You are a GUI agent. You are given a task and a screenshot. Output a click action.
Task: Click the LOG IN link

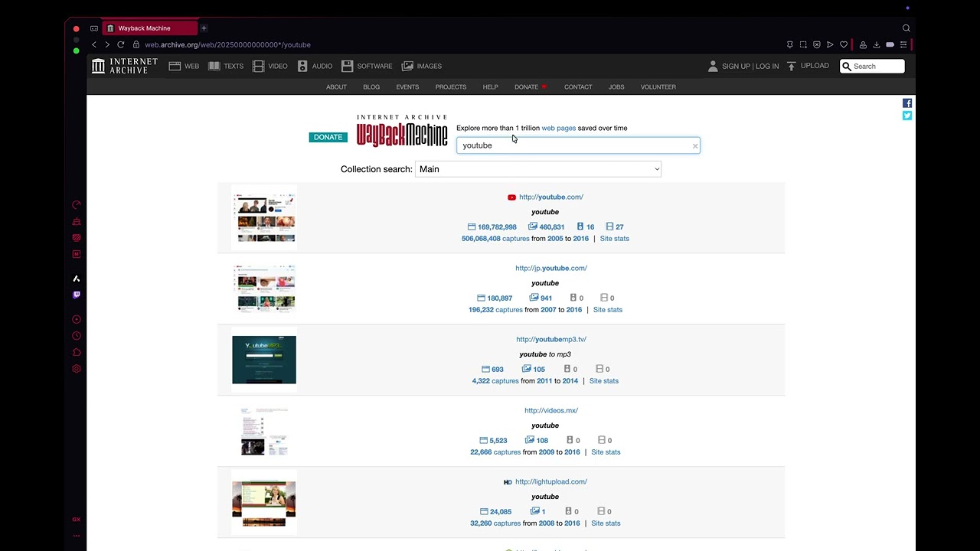pos(768,67)
